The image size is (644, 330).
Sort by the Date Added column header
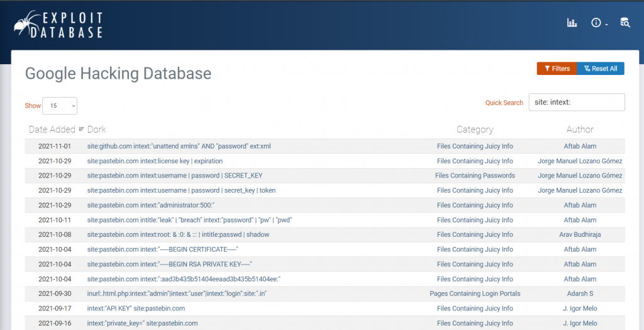[x=52, y=129]
